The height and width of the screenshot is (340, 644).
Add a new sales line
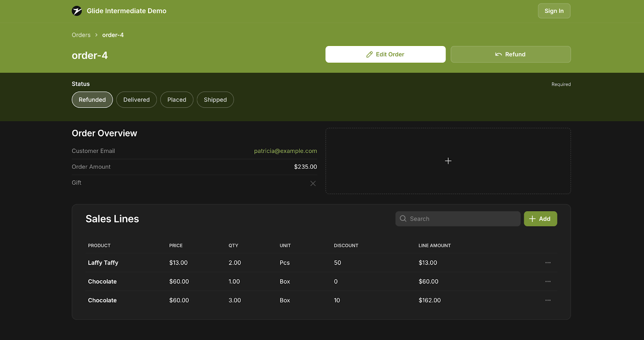pyautogui.click(x=541, y=219)
